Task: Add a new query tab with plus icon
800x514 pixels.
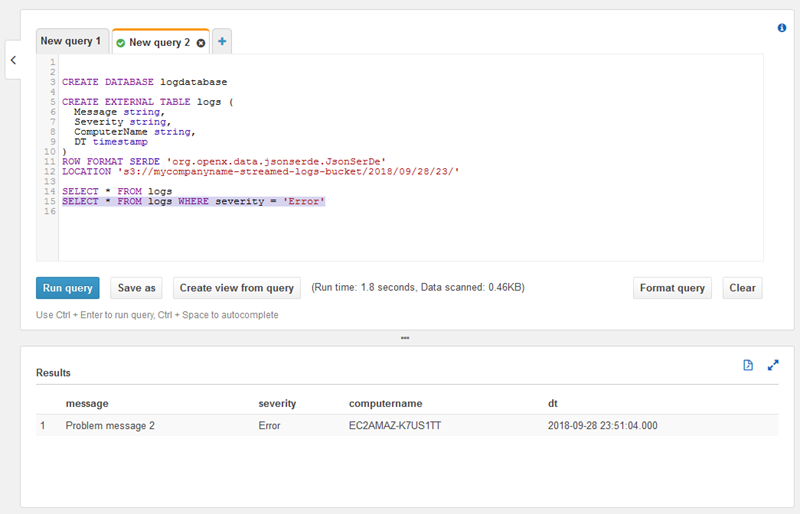Action: [222, 42]
